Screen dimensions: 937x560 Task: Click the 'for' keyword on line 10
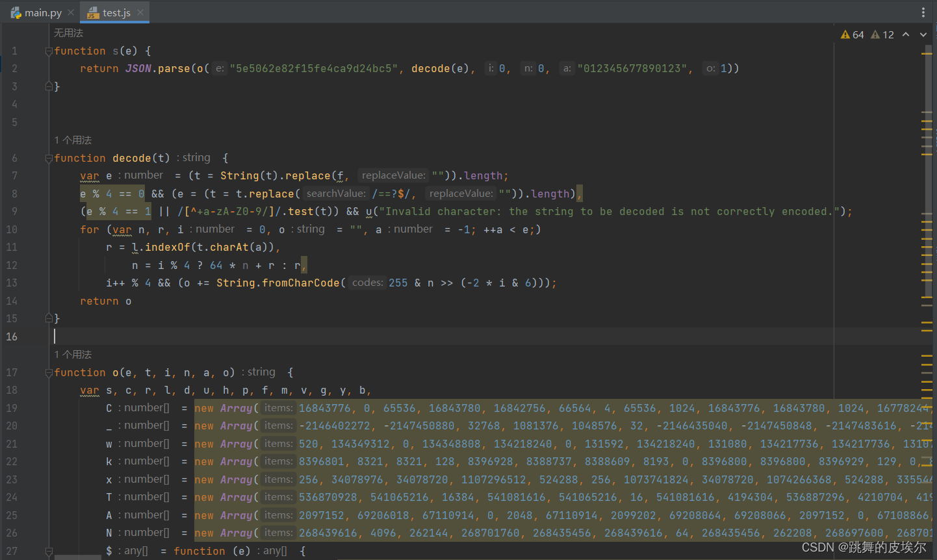pos(90,229)
